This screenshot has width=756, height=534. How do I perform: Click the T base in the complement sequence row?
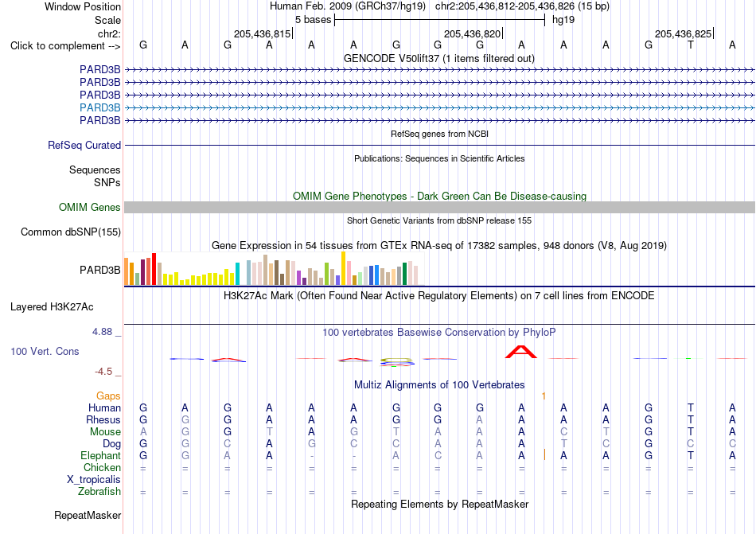691,45
